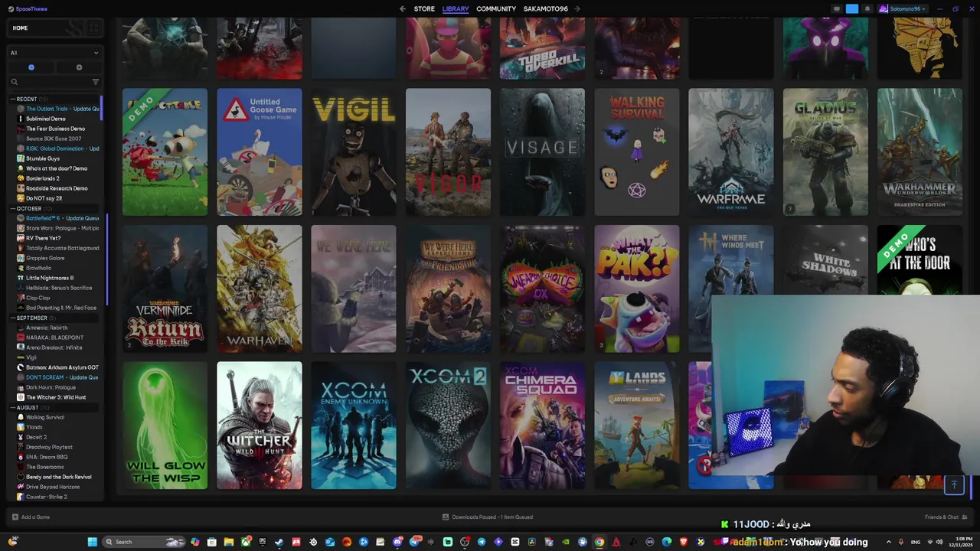Toggle the ready-to-play filter button
This screenshot has width=980, height=551.
tap(79, 67)
